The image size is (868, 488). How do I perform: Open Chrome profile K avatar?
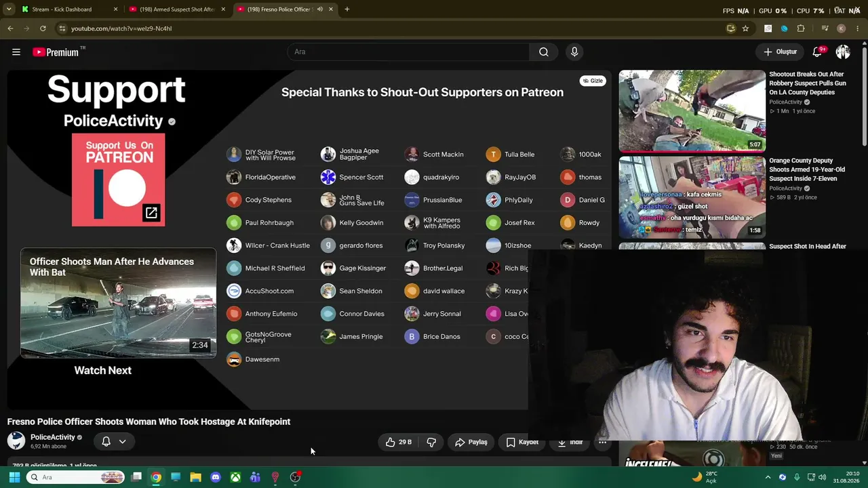click(842, 28)
